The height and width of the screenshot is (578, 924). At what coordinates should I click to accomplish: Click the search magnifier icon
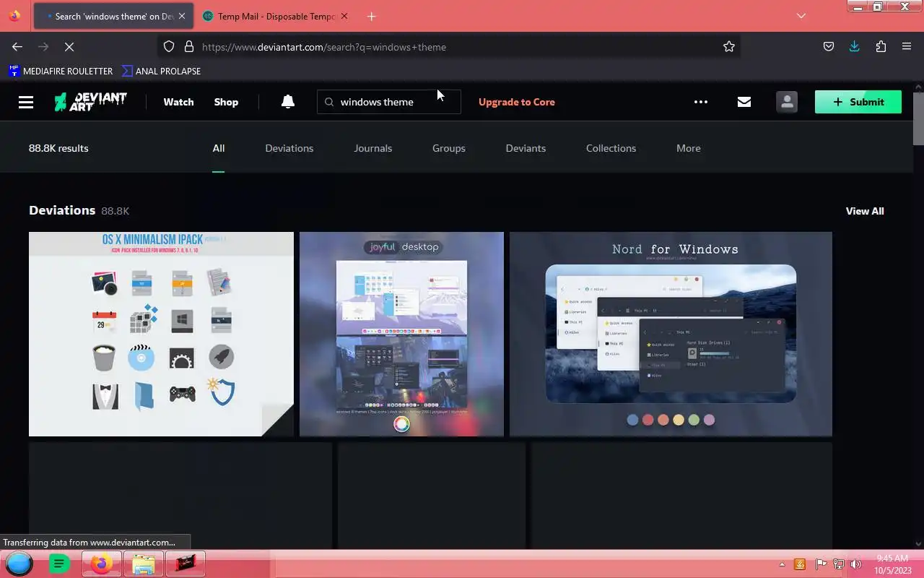tap(329, 102)
